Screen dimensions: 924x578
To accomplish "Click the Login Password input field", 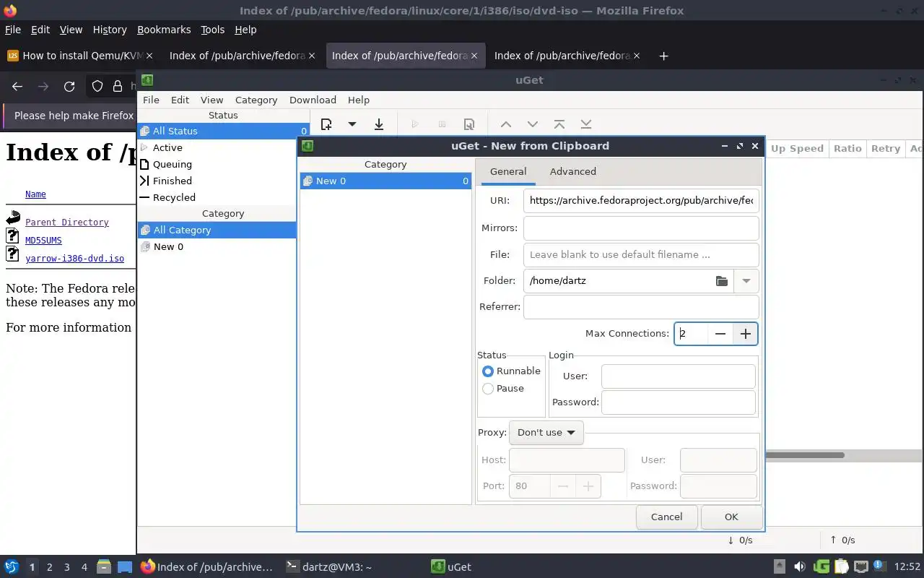I will coord(679,402).
